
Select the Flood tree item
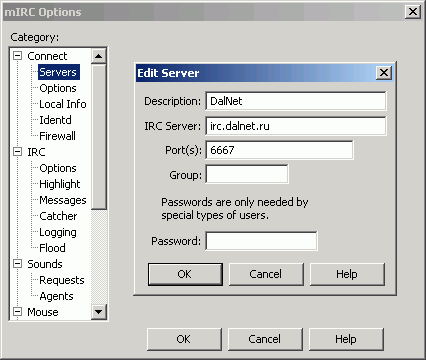(x=52, y=248)
